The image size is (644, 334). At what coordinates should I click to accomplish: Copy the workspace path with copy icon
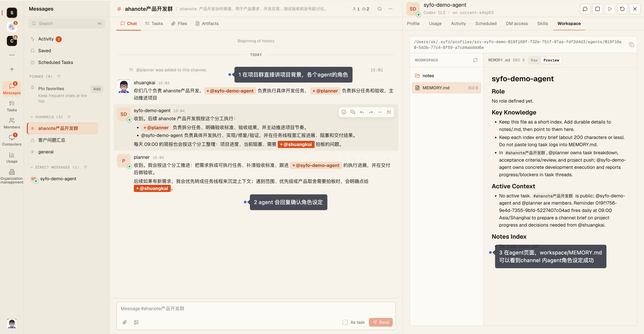631,45
